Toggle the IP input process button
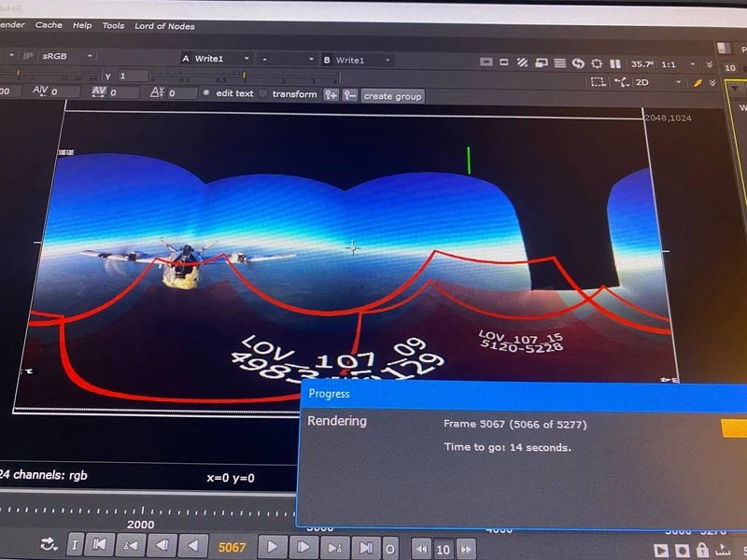747x560 pixels. [28, 56]
